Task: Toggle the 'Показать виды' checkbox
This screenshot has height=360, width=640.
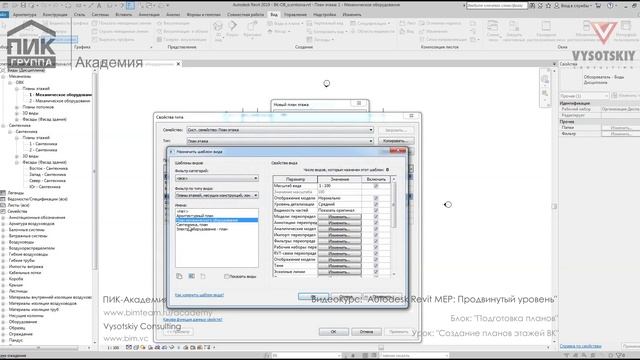Action: click(x=226, y=276)
